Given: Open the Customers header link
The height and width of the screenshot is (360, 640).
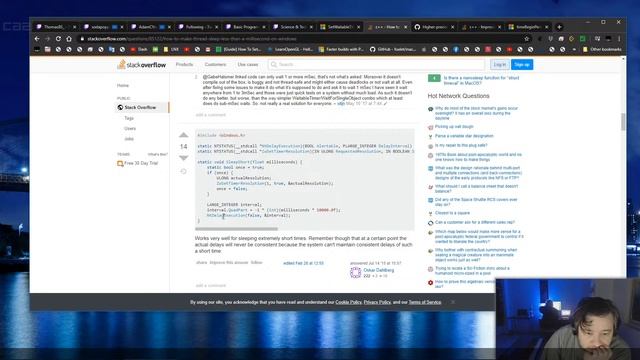Looking at the screenshot, I should point(215,64).
